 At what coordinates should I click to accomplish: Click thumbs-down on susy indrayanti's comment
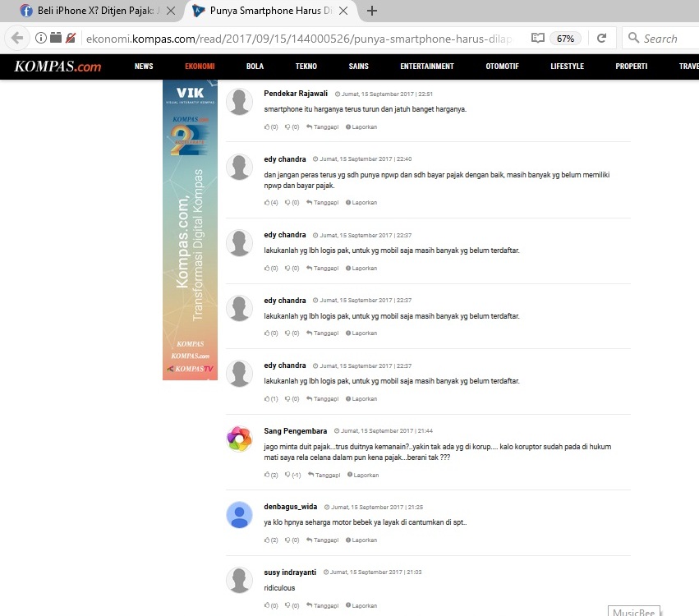tap(287, 605)
